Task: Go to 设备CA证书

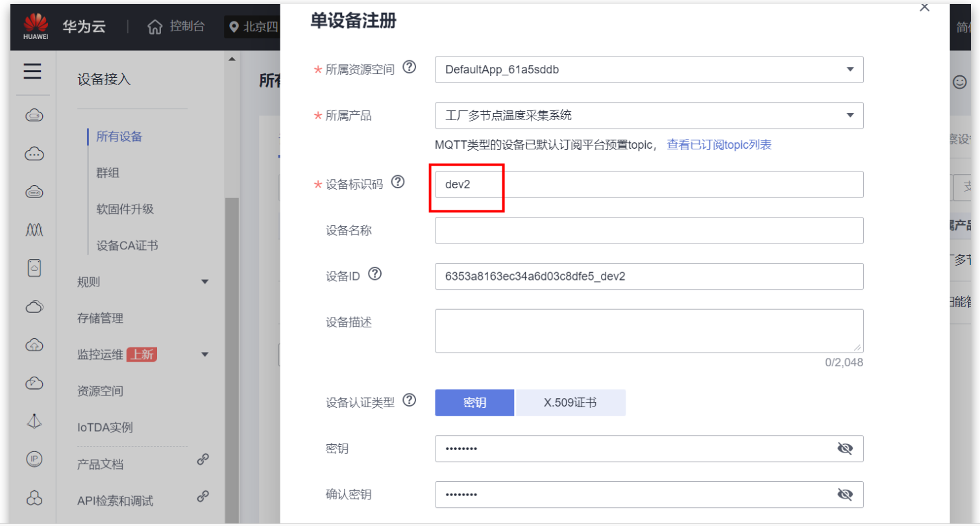Action: (127, 245)
